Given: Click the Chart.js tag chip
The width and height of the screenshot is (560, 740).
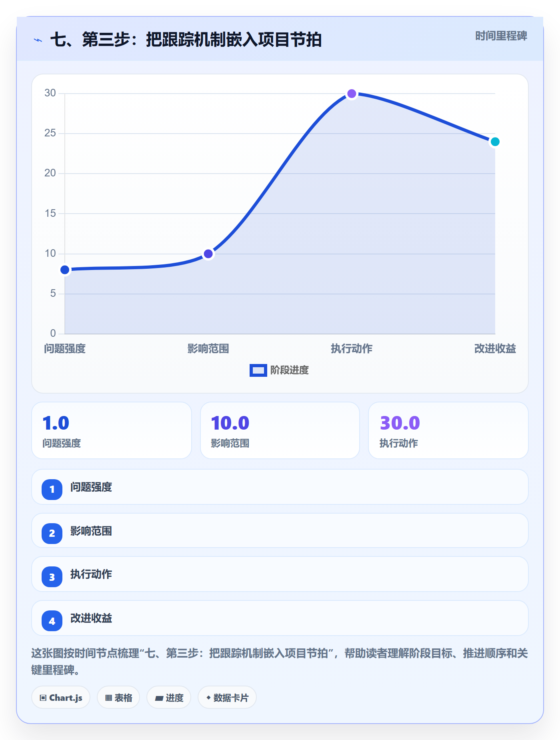Looking at the screenshot, I should (61, 698).
